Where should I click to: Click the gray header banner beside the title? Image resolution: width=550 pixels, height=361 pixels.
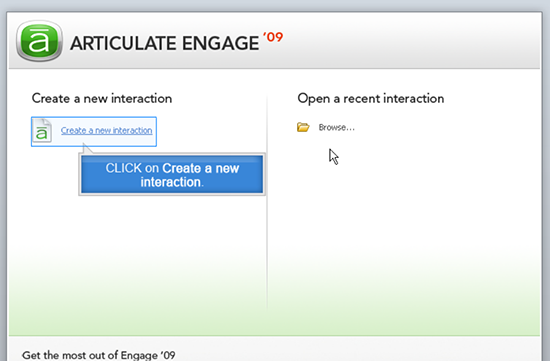click(x=410, y=42)
